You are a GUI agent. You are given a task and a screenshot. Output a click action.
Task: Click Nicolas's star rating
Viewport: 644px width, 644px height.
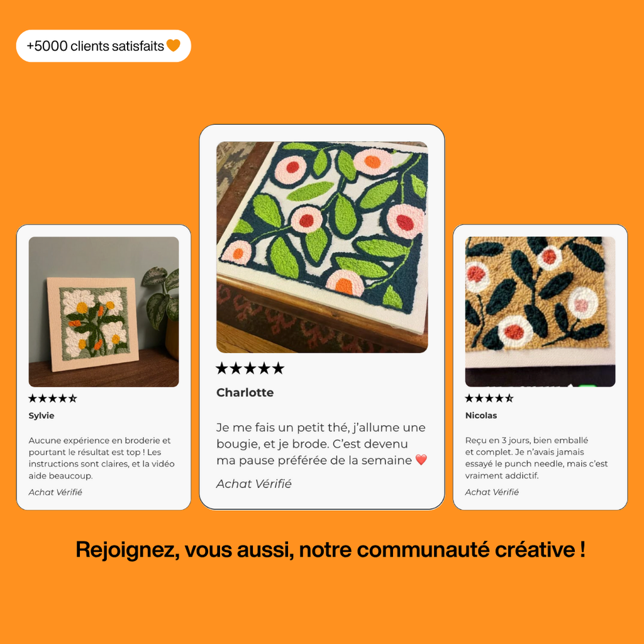[x=489, y=398]
